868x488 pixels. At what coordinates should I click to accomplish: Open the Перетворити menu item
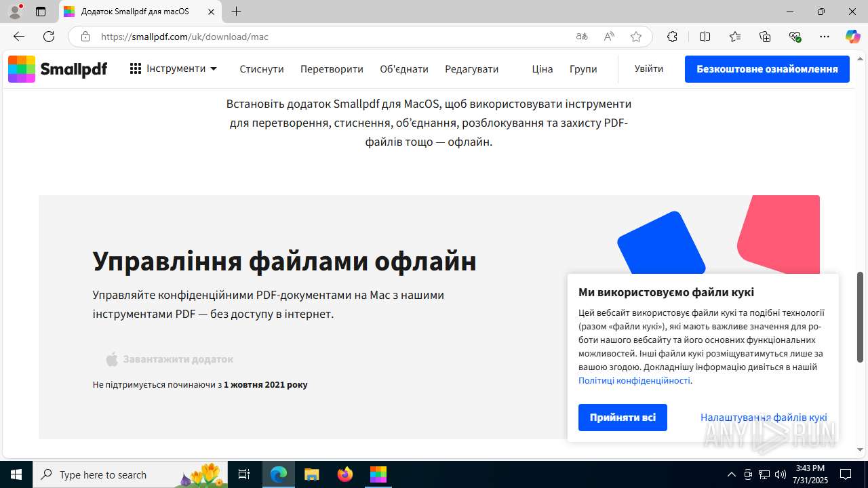[x=332, y=69]
